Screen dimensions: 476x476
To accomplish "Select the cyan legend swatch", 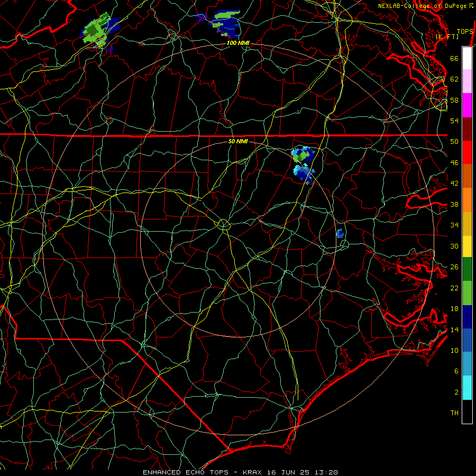I will point(467,388).
